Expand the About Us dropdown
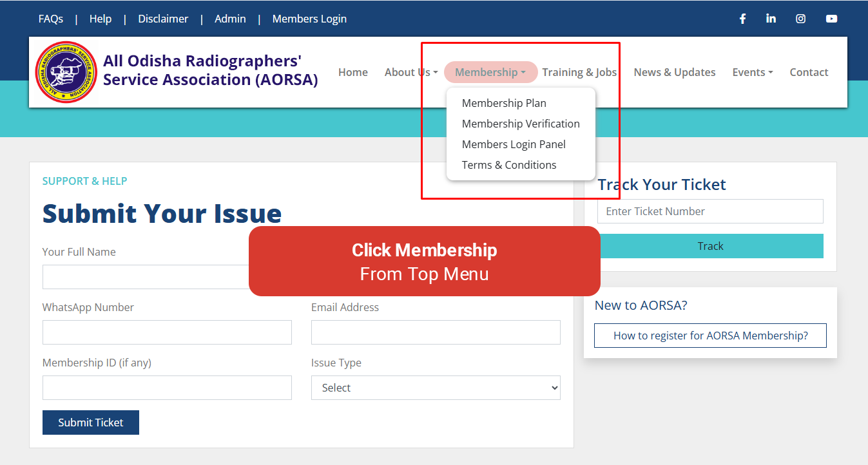Viewport: 868px width, 465px height. 410,72
